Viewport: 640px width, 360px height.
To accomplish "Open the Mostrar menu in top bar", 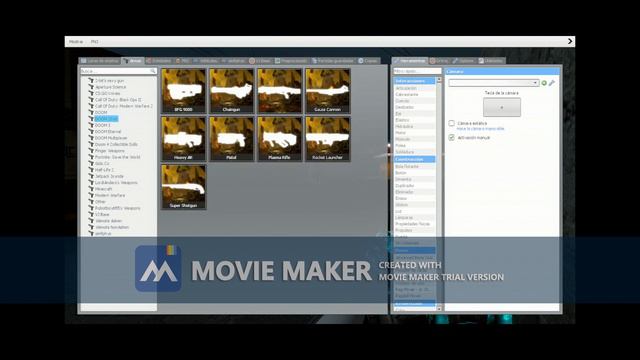I will pos(76,42).
